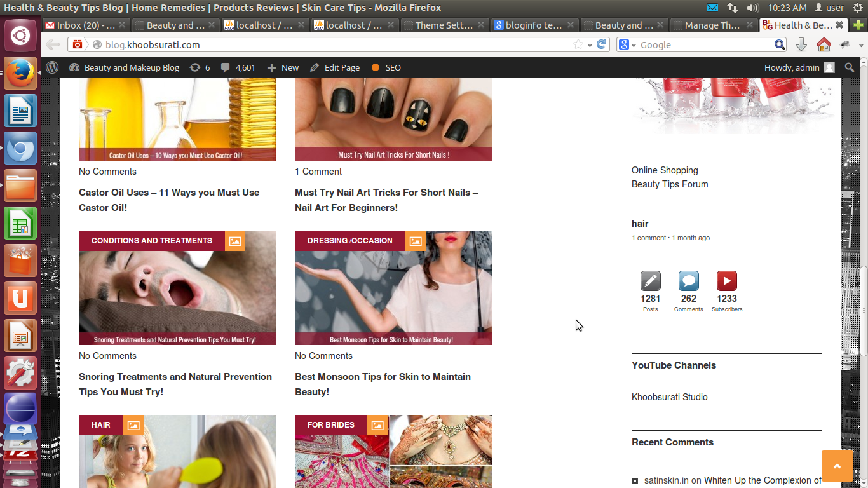The height and width of the screenshot is (488, 868).
Task: Go to the Firefox home page icon
Action: [x=824, y=44]
